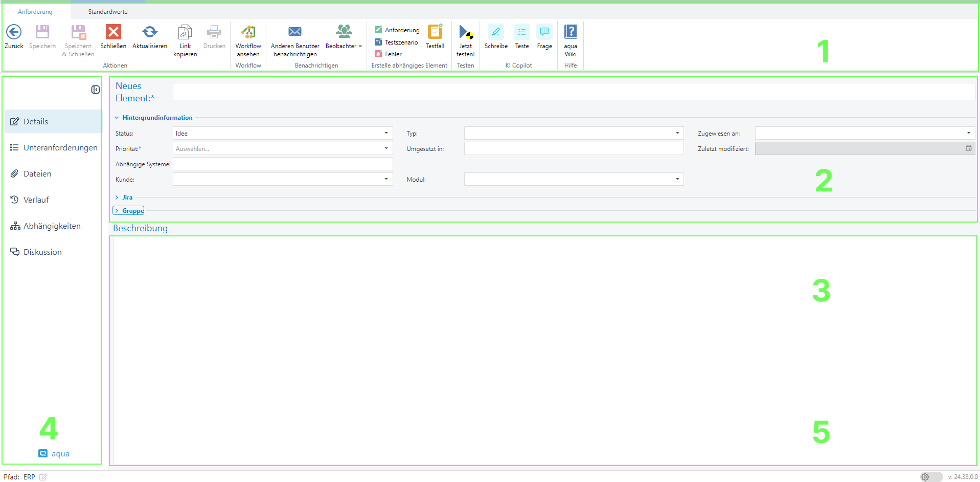Click into the Neues Element name field

[573, 92]
